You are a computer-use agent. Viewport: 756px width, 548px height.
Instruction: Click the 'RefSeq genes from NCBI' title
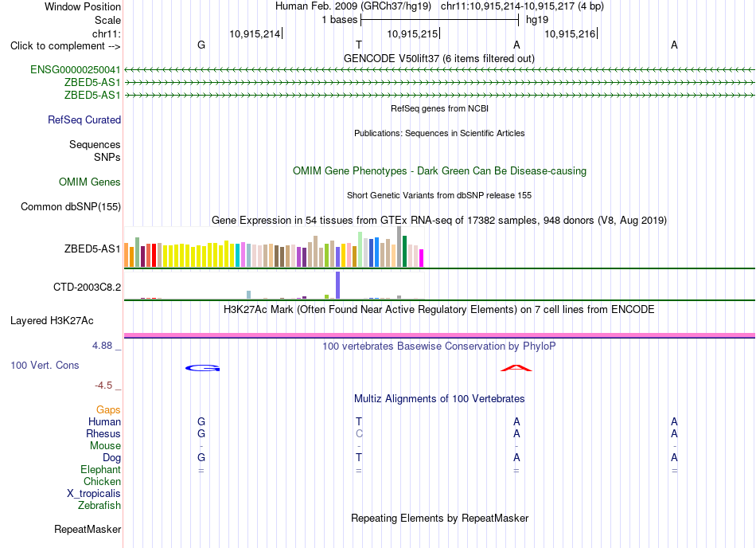tap(440, 108)
